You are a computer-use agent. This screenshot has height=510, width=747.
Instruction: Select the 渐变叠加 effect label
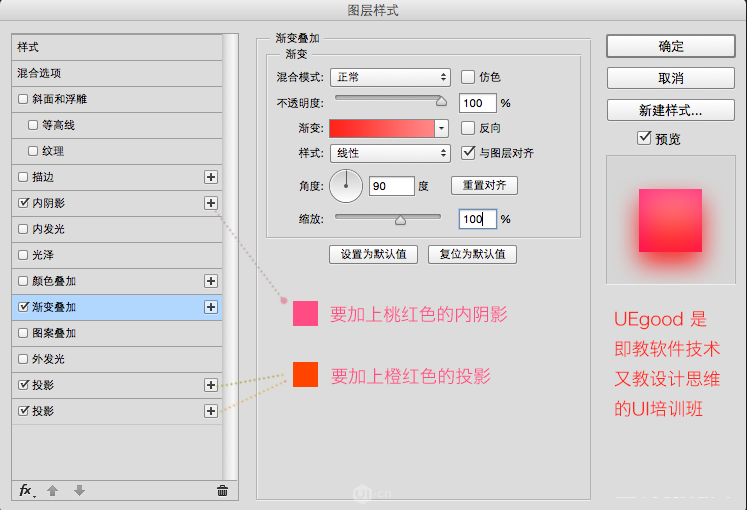(x=54, y=307)
